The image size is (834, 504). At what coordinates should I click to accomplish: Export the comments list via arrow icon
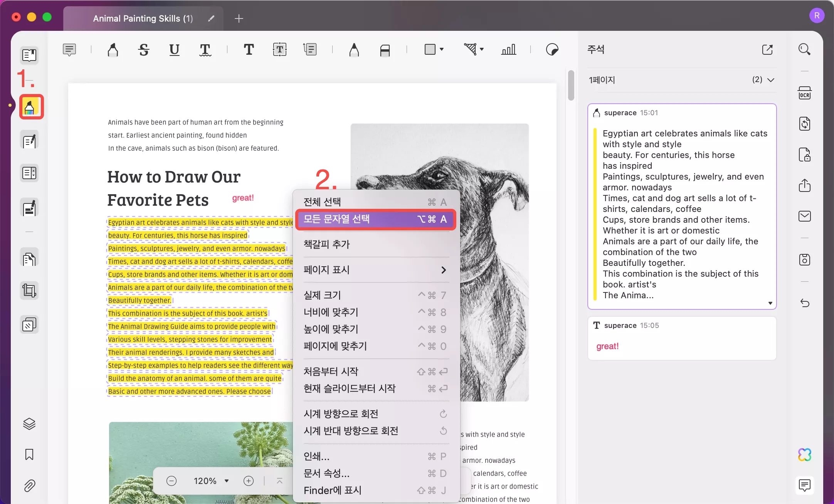[x=767, y=49]
